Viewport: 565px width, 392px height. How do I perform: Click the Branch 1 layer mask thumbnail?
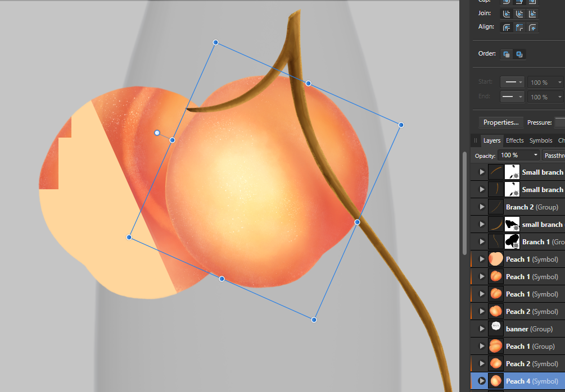(512, 241)
